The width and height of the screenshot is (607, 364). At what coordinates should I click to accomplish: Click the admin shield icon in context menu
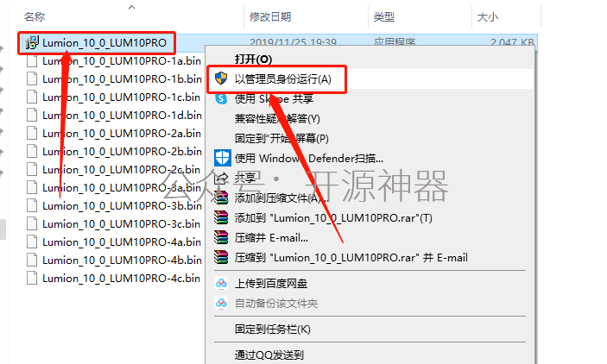(x=221, y=78)
